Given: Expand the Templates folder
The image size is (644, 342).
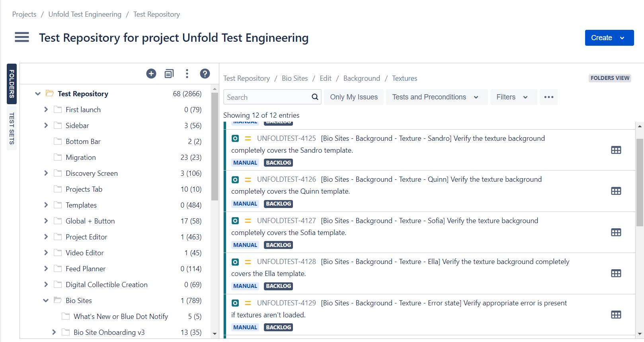Looking at the screenshot, I should pos(46,205).
